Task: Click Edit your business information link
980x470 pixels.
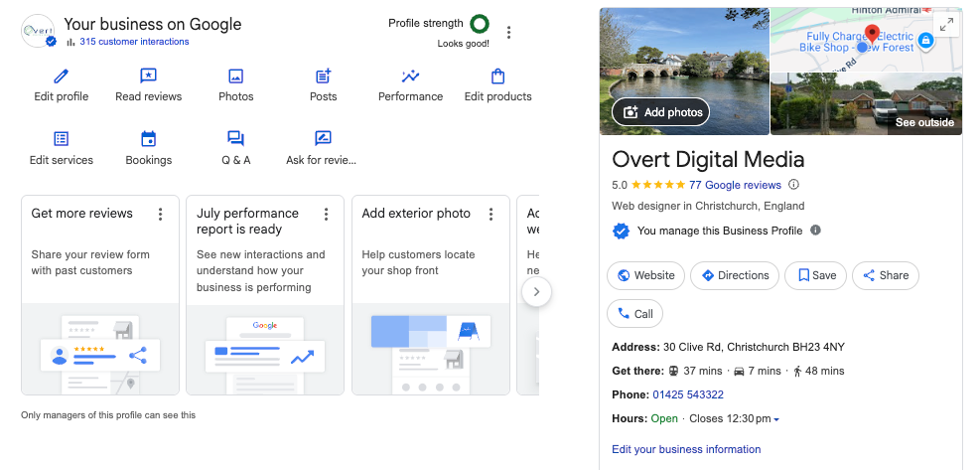Action: coord(686,449)
